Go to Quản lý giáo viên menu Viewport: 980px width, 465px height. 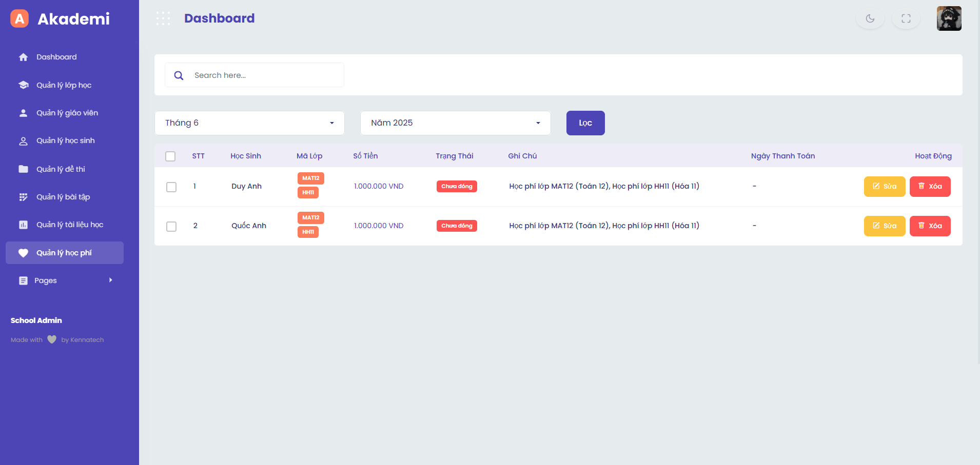67,113
